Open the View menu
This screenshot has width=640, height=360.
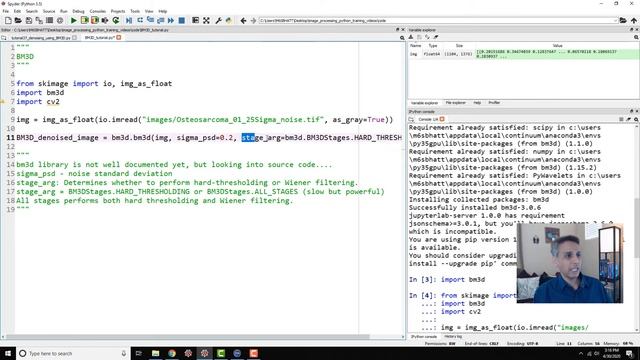[x=149, y=11]
